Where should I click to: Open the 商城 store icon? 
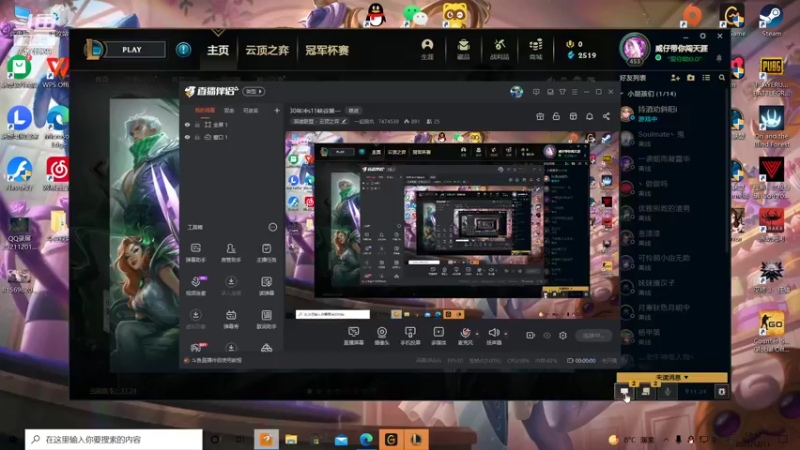(536, 49)
